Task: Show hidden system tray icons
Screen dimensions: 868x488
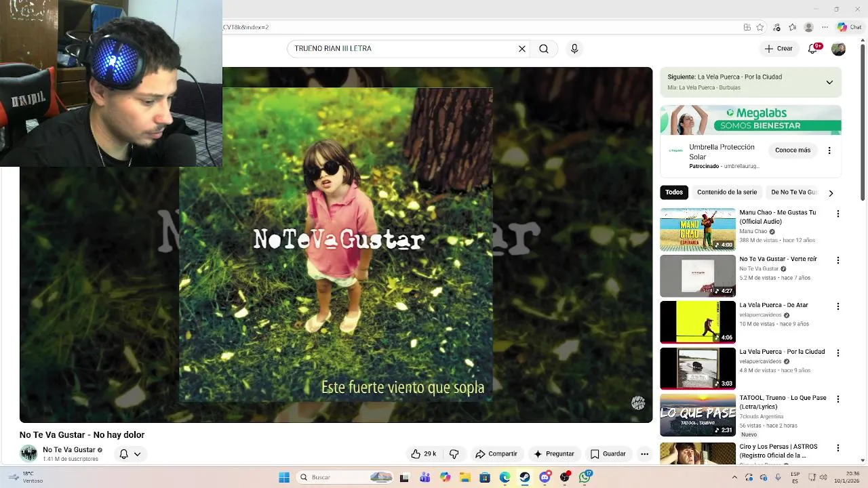Action: pyautogui.click(x=734, y=477)
